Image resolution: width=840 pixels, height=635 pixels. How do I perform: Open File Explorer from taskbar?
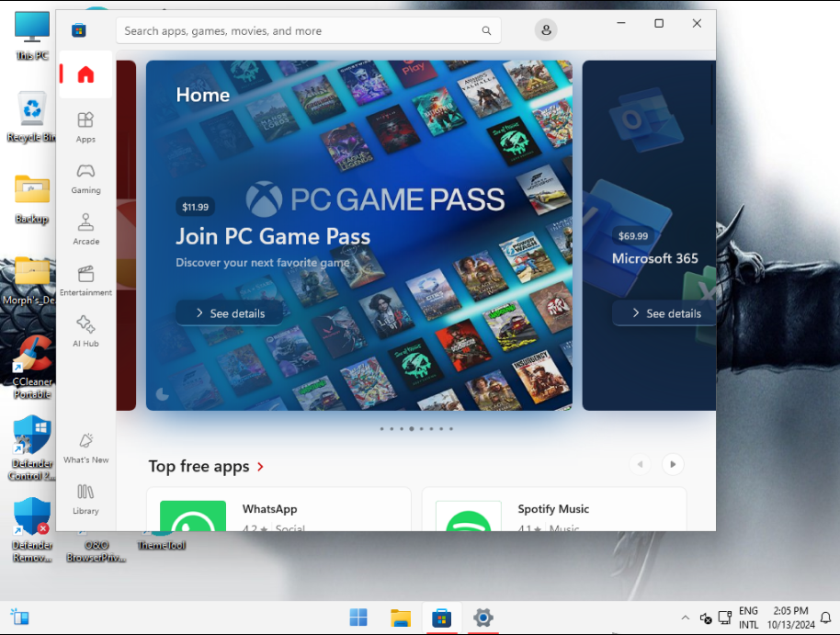(400, 618)
